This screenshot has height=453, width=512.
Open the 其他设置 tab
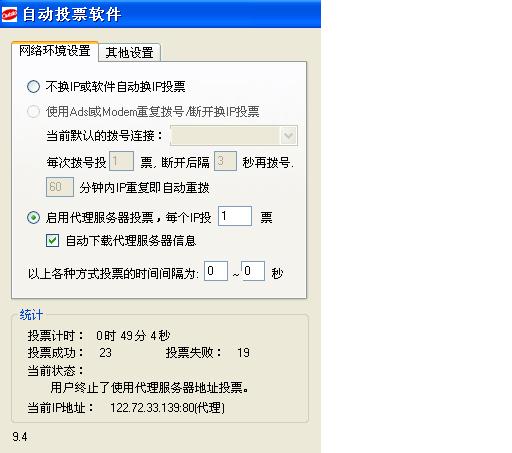point(130,52)
